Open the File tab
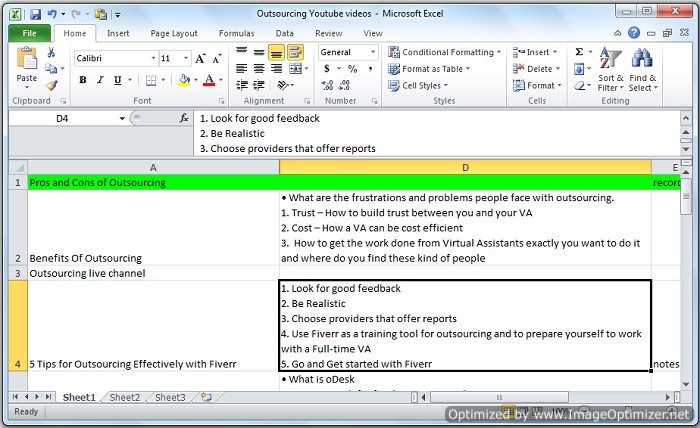This screenshot has height=428, width=700. tap(29, 33)
